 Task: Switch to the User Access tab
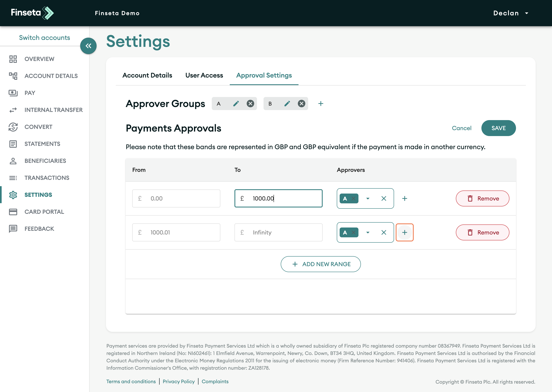pyautogui.click(x=204, y=75)
